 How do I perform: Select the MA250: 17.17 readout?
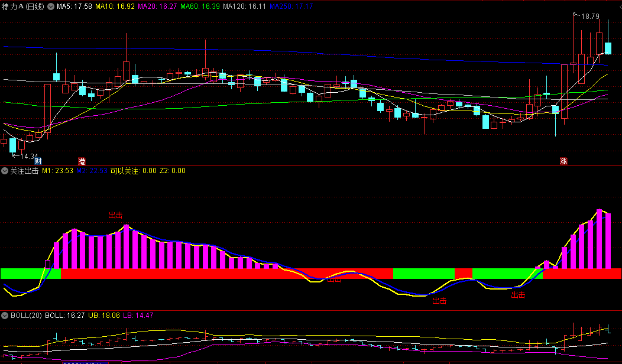click(x=291, y=6)
